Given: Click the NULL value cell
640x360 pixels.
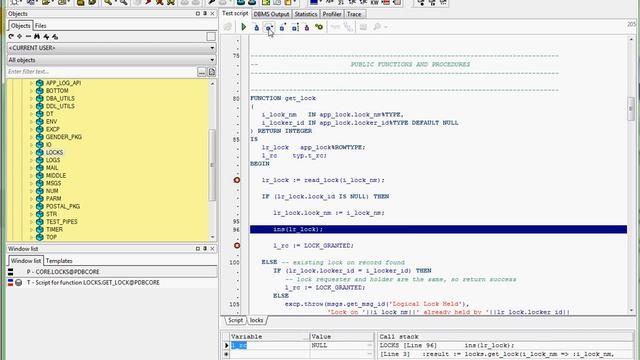Looking at the screenshot, I should (x=341, y=345).
